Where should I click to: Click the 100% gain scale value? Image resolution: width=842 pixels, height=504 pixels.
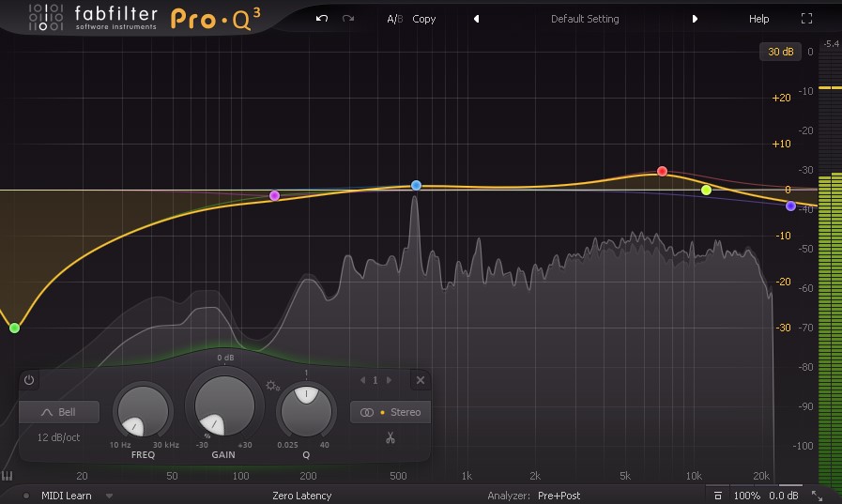click(746, 496)
